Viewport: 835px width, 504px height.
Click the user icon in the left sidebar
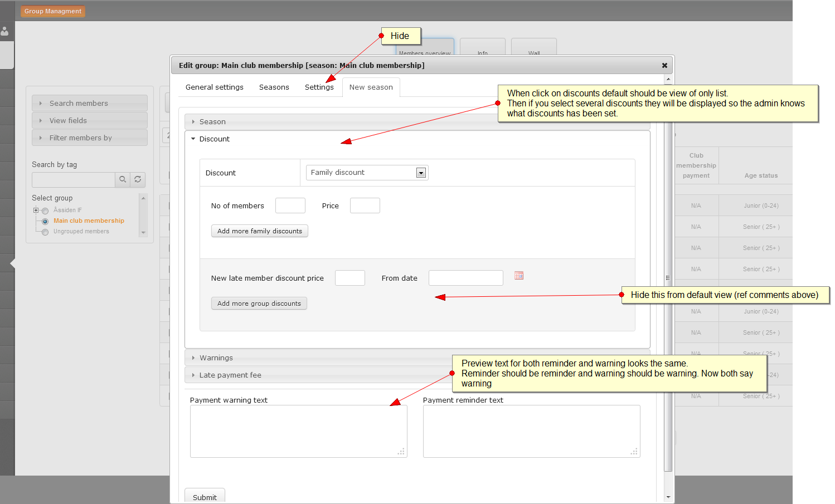point(5,32)
